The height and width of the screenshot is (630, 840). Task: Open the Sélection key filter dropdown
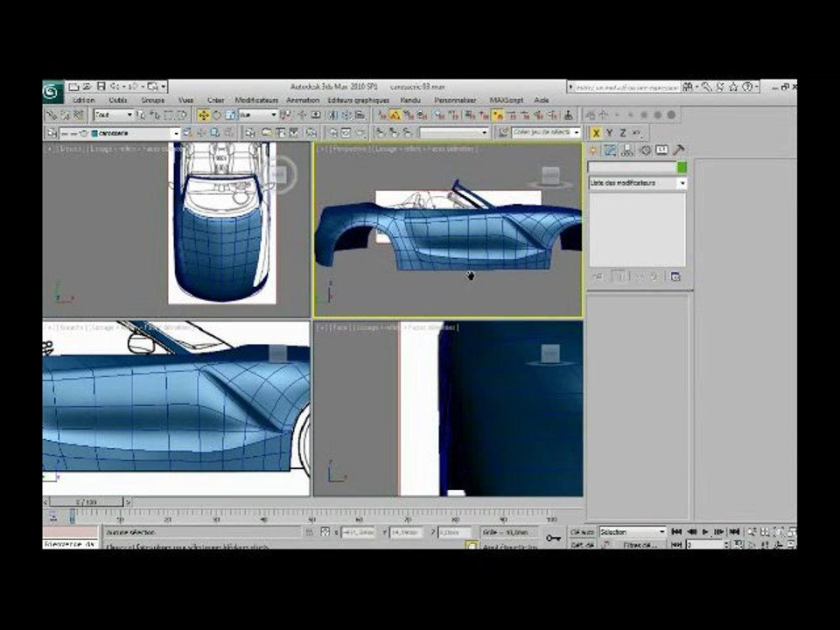(x=632, y=532)
